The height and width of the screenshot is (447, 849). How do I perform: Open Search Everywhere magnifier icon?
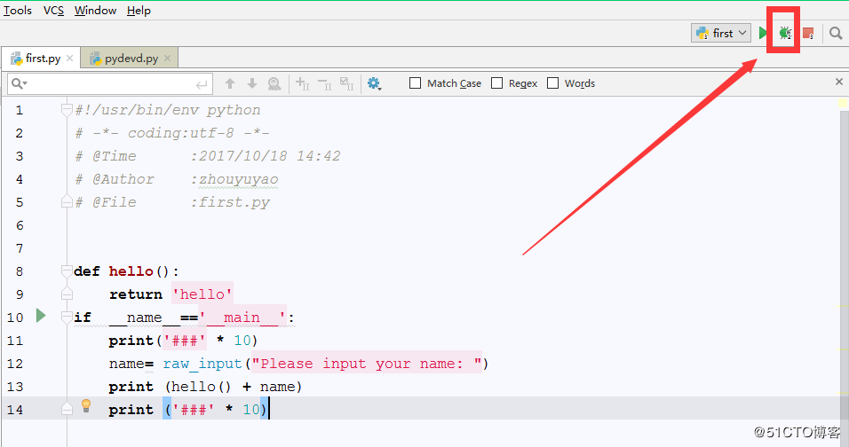pos(835,33)
